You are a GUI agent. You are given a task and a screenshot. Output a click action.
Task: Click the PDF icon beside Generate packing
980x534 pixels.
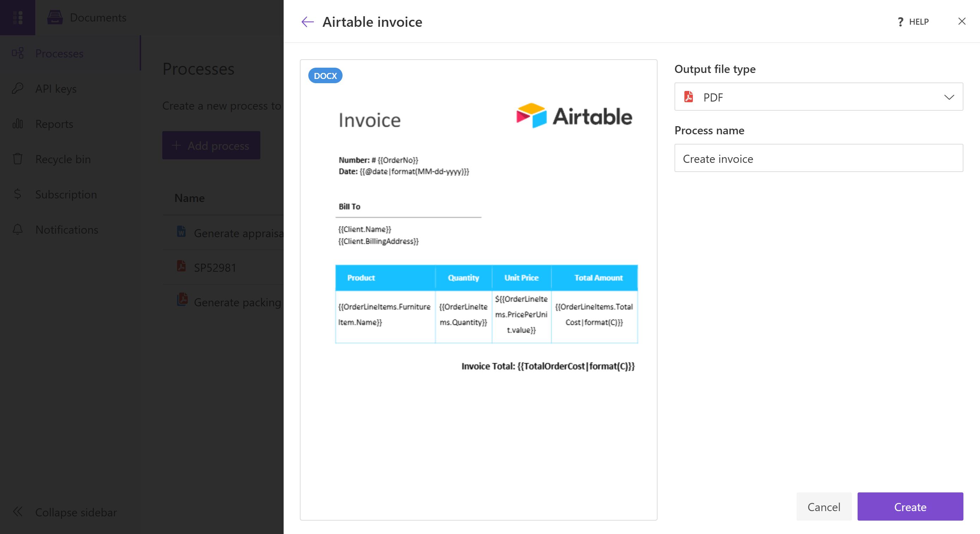point(182,299)
